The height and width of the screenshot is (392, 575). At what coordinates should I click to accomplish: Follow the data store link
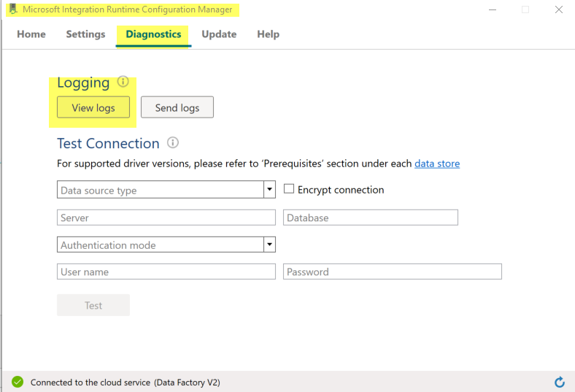click(437, 164)
